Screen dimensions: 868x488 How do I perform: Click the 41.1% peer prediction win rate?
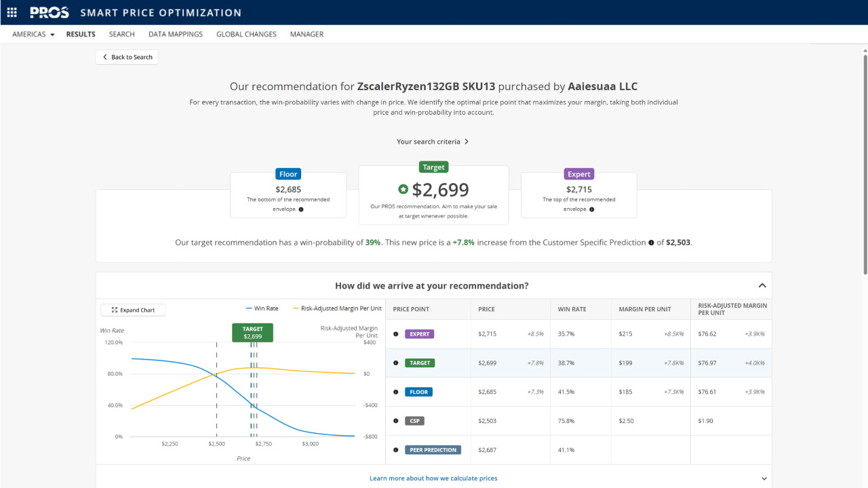tap(566, 450)
